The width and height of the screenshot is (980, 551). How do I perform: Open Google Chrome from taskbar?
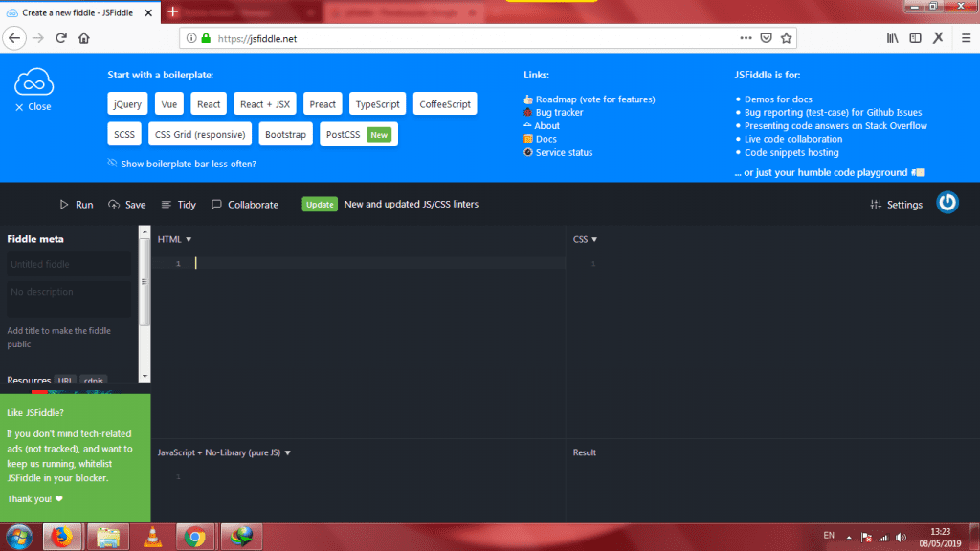pyautogui.click(x=195, y=538)
